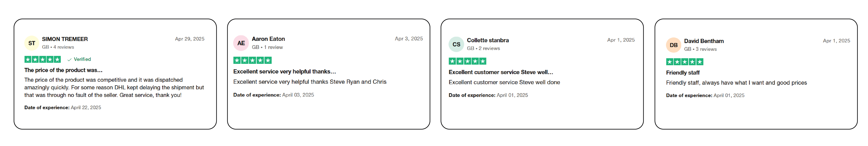The width and height of the screenshot is (868, 146).
Task: Open Aaron Eaton's reviewer profile
Action: click(268, 39)
